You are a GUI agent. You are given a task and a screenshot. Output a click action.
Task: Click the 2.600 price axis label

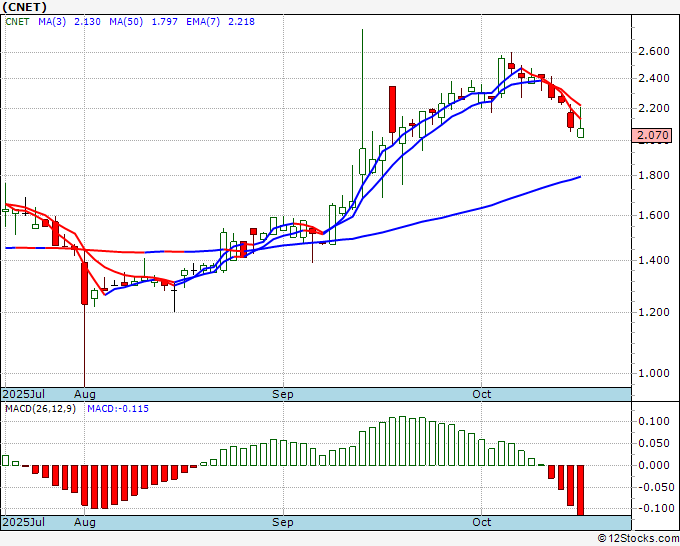[654, 52]
